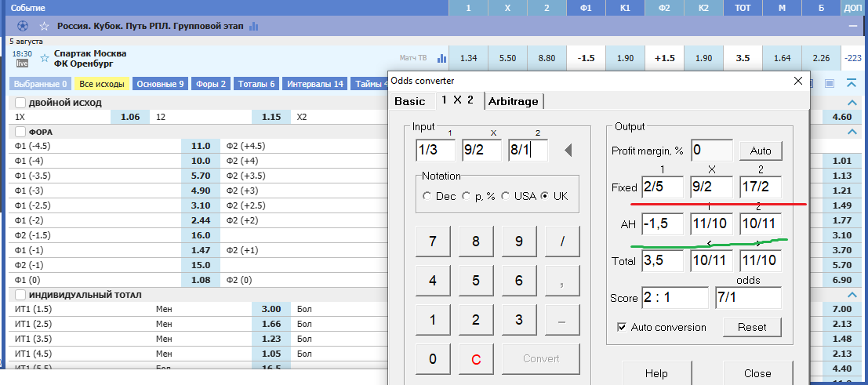Switch to the Basic tab in Odds converter
This screenshot has width=868, height=385.
click(x=409, y=101)
